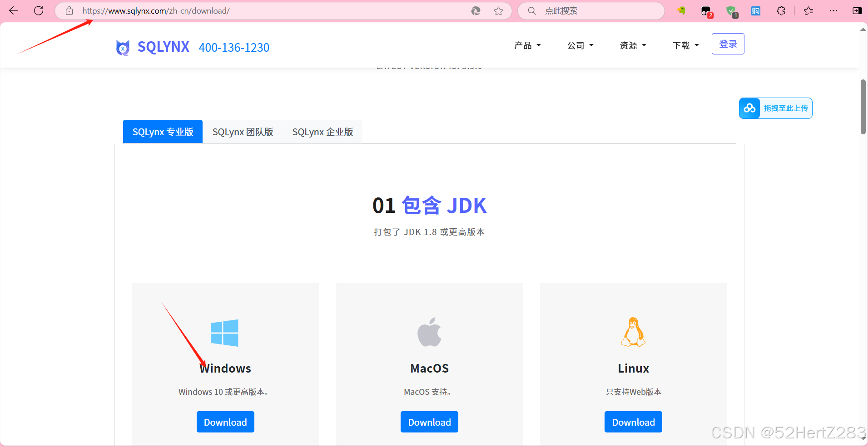Click the phone number 400-136-1230
This screenshot has width=868, height=447.
point(234,47)
